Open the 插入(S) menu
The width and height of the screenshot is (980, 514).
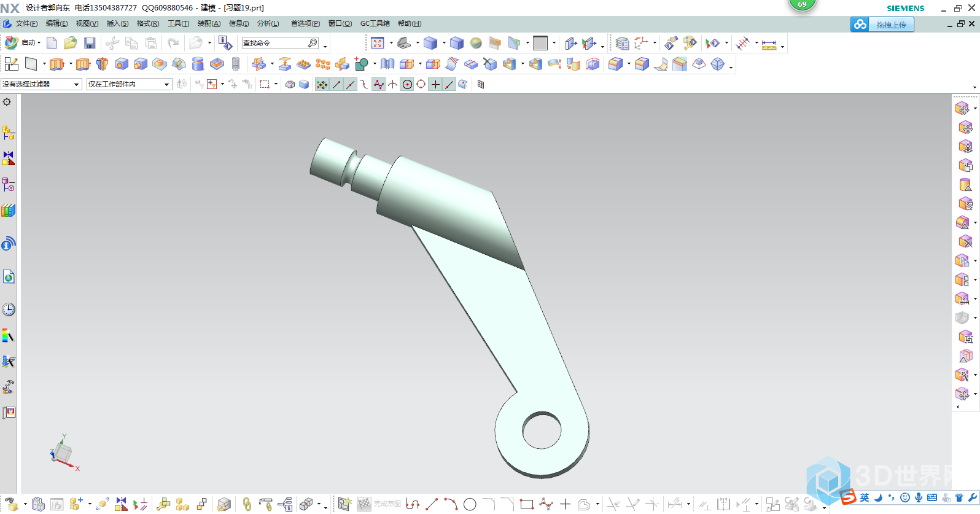tap(117, 23)
